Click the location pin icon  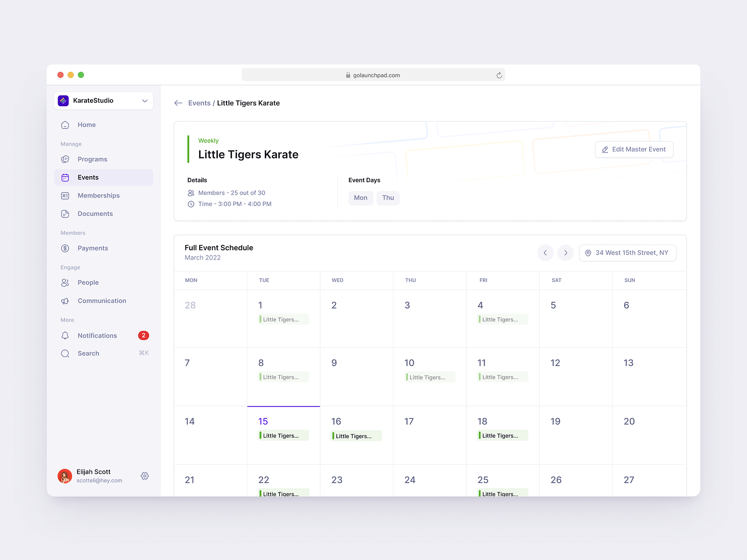click(588, 253)
